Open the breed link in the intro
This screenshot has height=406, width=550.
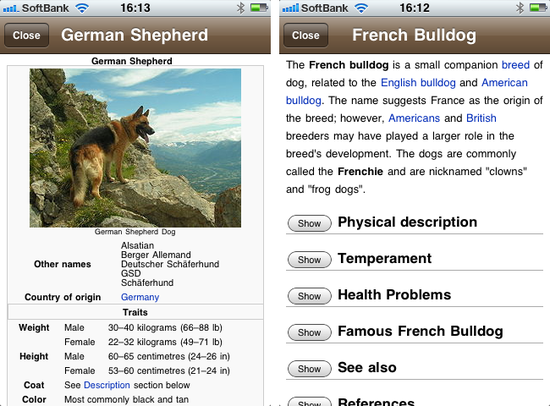point(515,65)
